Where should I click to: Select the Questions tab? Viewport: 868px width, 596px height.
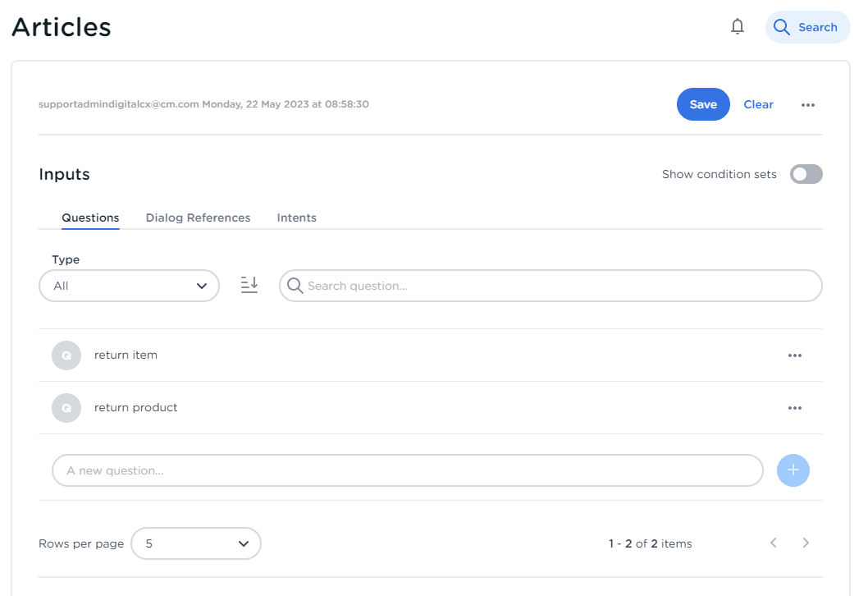tap(90, 218)
